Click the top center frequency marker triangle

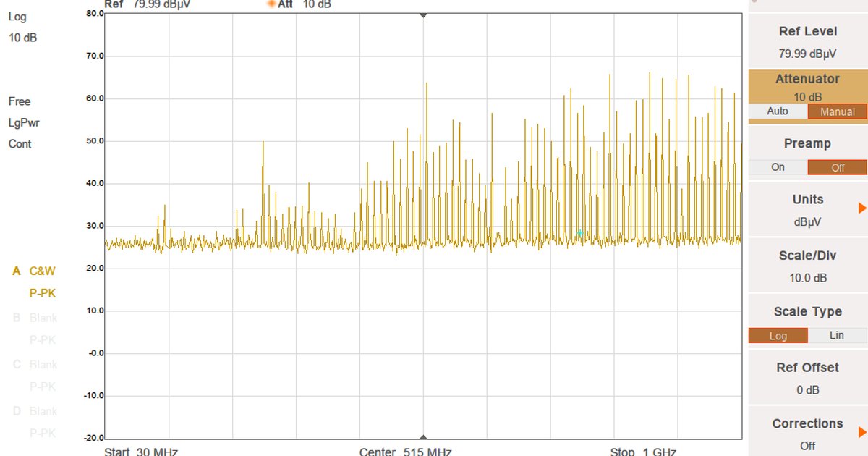pyautogui.click(x=423, y=15)
